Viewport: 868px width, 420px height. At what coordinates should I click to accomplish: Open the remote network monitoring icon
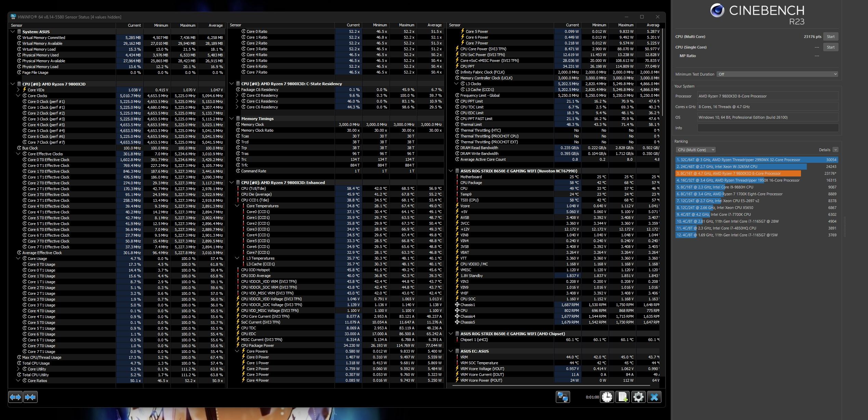point(563,397)
